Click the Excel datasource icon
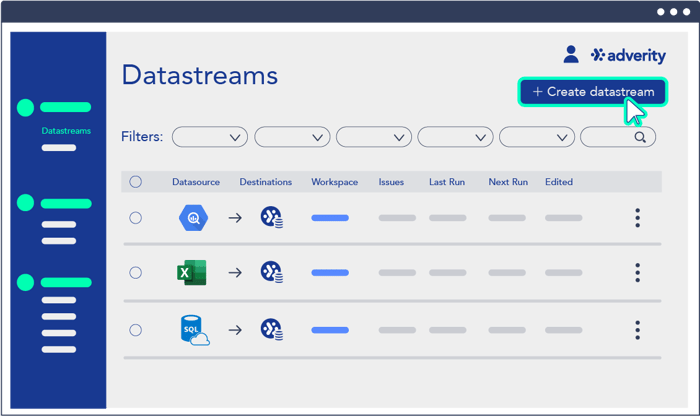 [x=192, y=272]
